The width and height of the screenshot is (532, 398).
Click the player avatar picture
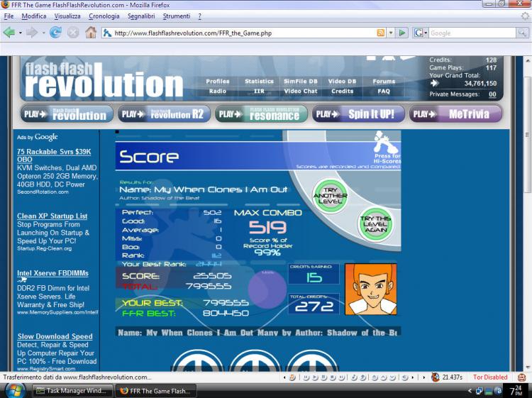(371, 289)
